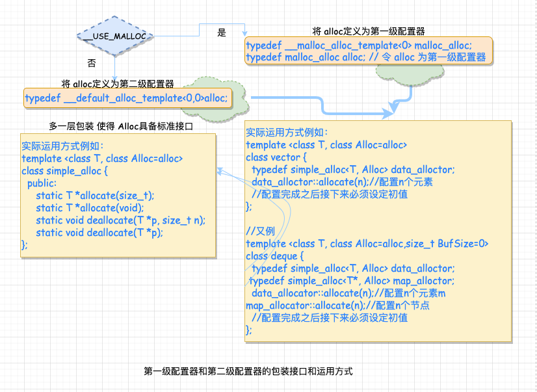Click the thick blue arrowhead pointing right

[388, 113]
